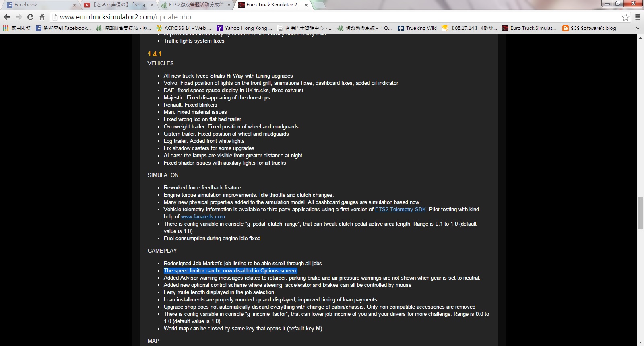
Task: Click the VEHICLES section heading
Action: point(161,64)
